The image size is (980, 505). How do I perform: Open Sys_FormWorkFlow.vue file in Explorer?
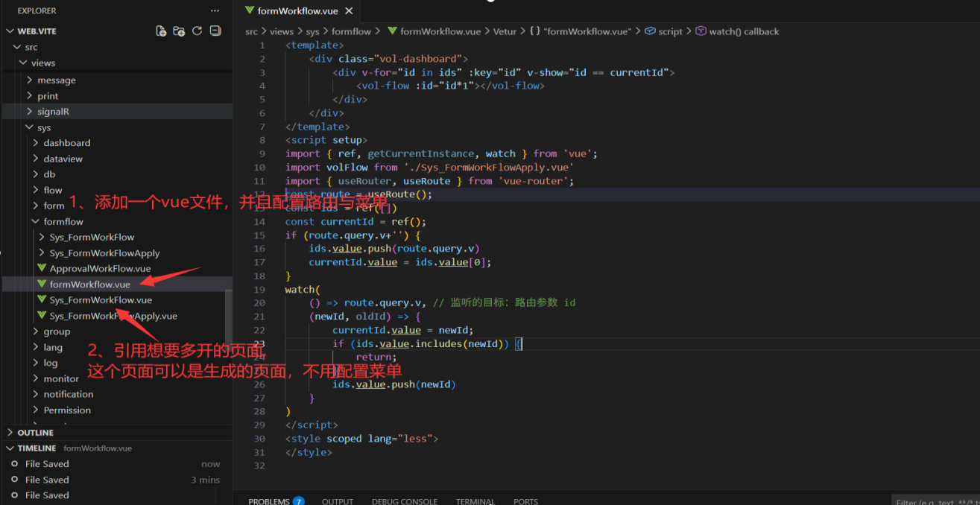[x=101, y=300]
